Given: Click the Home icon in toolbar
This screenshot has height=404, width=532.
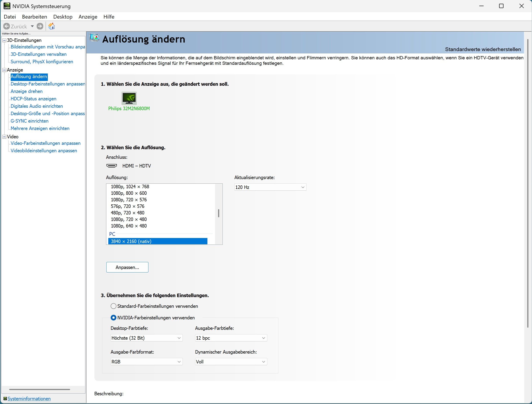Looking at the screenshot, I should click(x=52, y=26).
